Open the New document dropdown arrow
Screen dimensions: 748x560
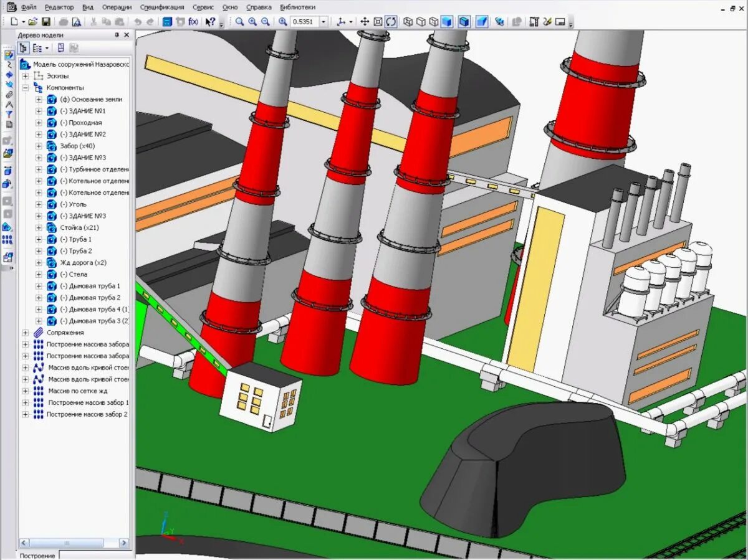23,22
